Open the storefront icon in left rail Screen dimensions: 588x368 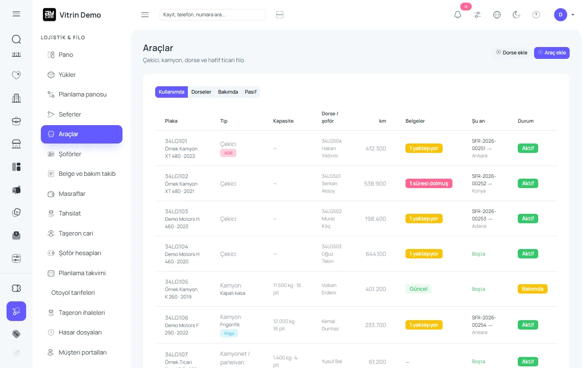point(16,144)
